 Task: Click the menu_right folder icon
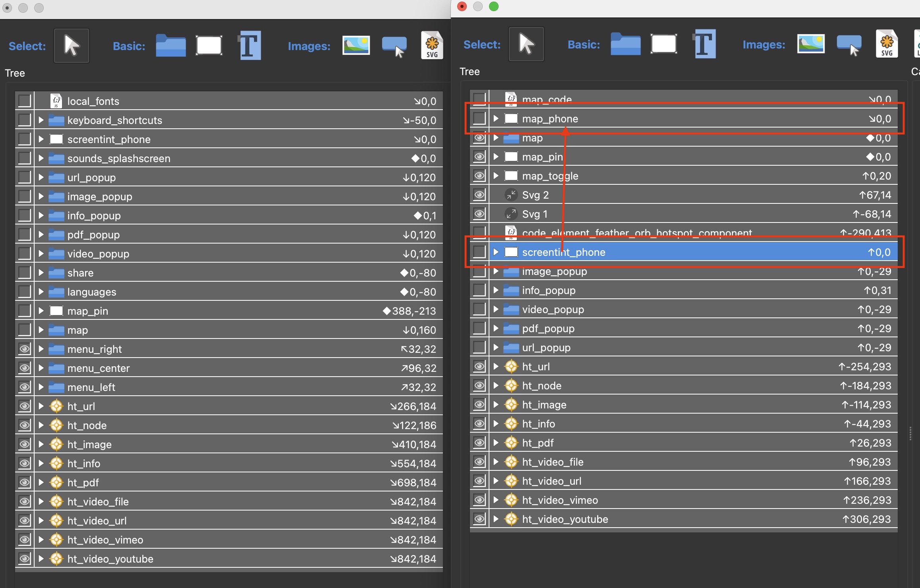[x=56, y=349]
